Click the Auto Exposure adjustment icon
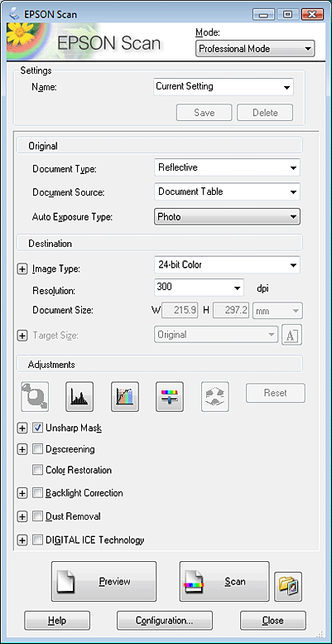 pos(35,397)
